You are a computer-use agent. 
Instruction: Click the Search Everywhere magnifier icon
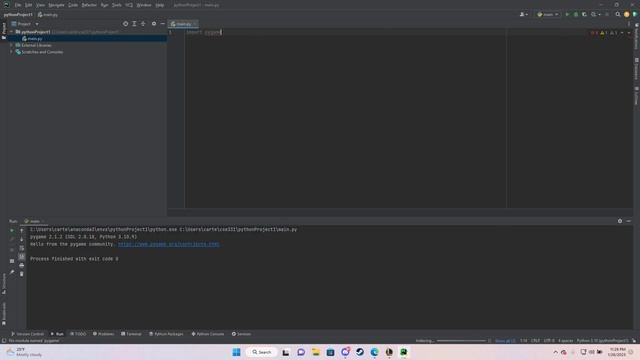(x=618, y=14)
